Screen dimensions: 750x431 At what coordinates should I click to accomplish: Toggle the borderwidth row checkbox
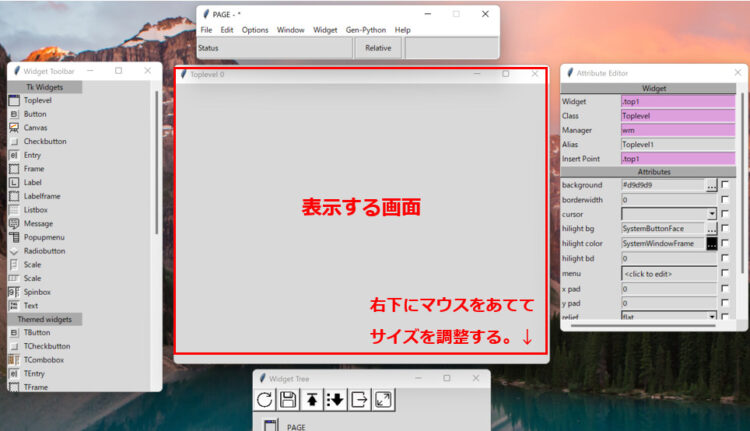(725, 199)
